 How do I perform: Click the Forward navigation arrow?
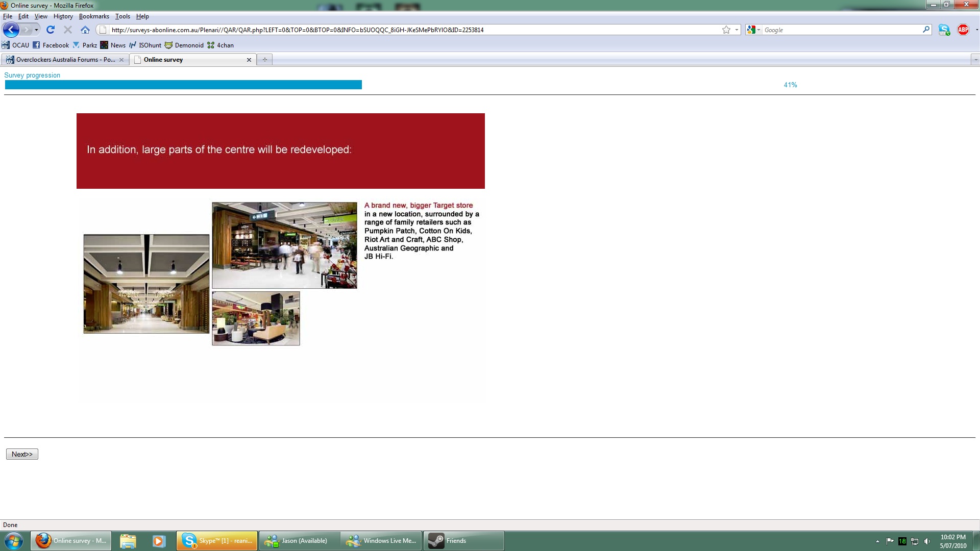click(26, 30)
